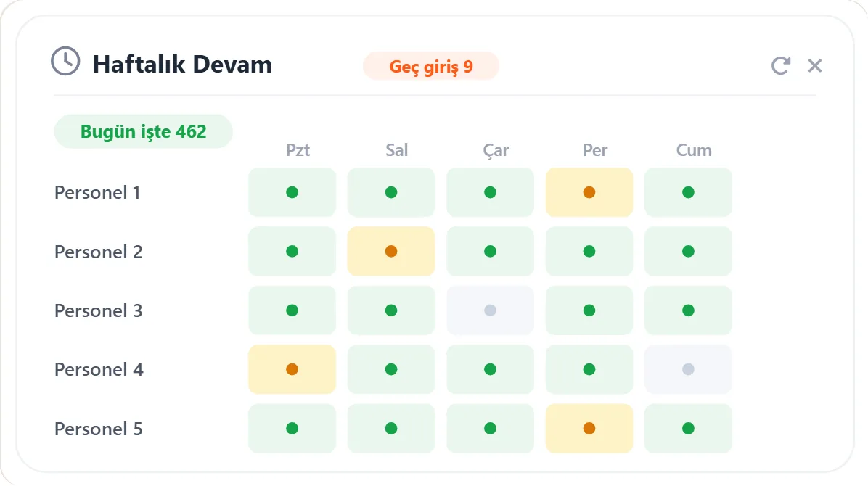Screen dimensions: 868x486
Task: Click Personel 3 gray Çar cell
Action: click(x=490, y=310)
